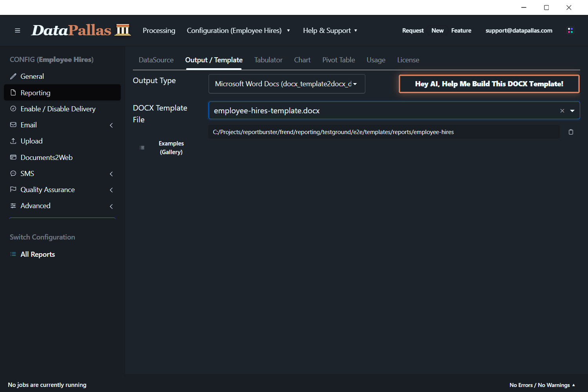Maximize the application window
Viewport: 588px width, 392px height.
tap(546, 7)
